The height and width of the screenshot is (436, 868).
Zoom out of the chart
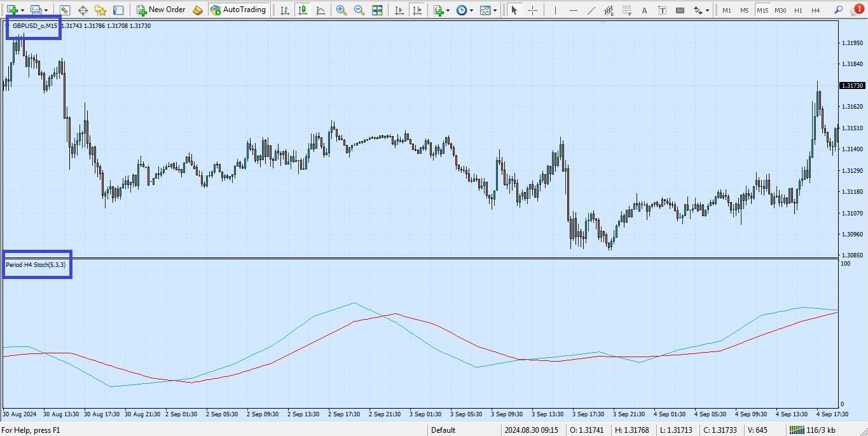[x=359, y=10]
